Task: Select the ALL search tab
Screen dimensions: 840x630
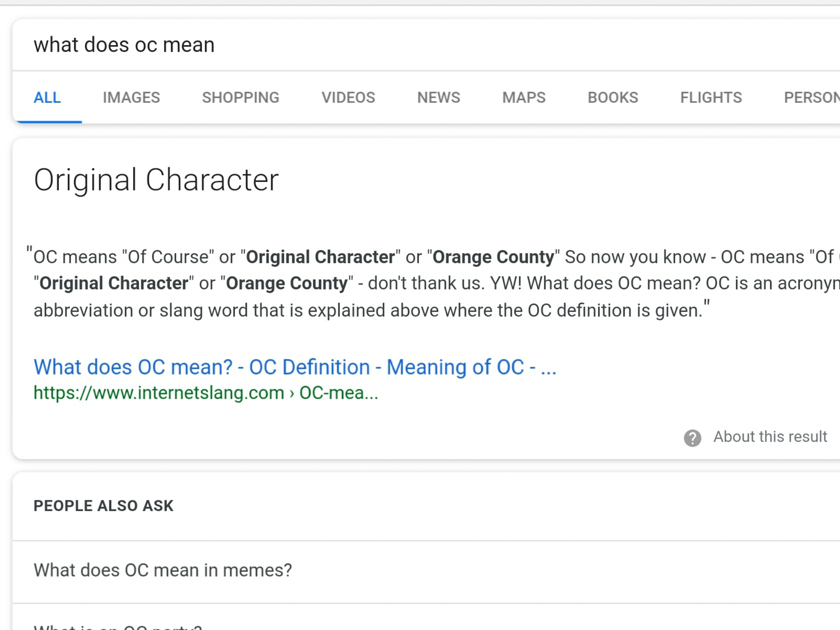Action: click(x=47, y=98)
